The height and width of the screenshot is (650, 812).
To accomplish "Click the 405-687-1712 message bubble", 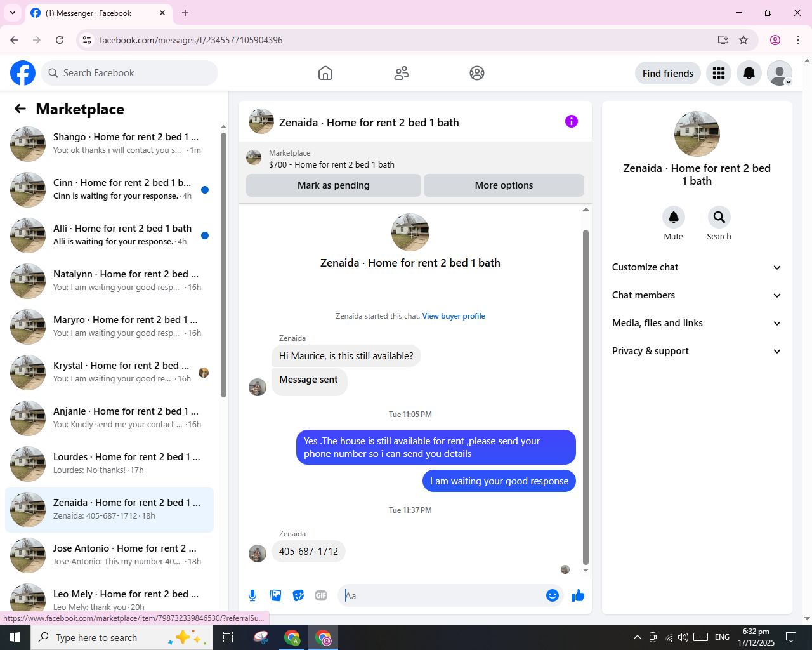I will (308, 552).
